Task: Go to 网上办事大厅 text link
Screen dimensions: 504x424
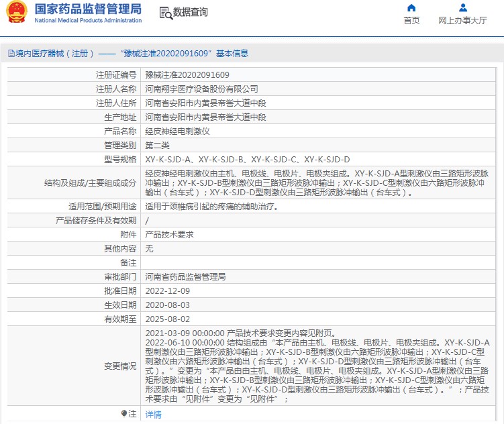Action: [462, 21]
